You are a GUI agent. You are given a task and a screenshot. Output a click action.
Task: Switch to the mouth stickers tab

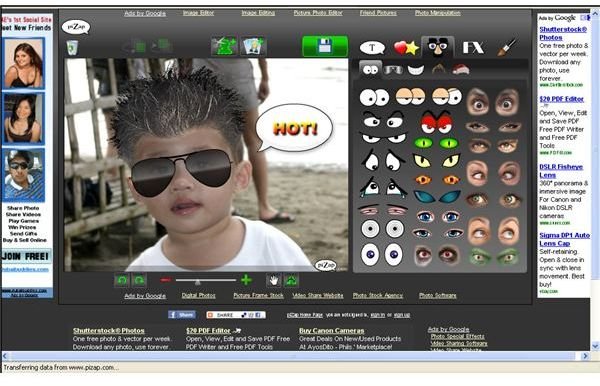tap(416, 70)
